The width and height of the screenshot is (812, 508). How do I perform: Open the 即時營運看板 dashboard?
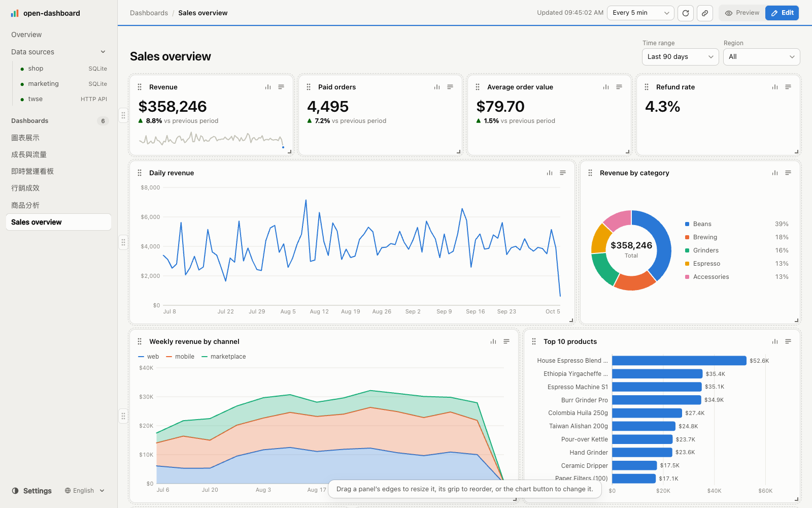58,171
